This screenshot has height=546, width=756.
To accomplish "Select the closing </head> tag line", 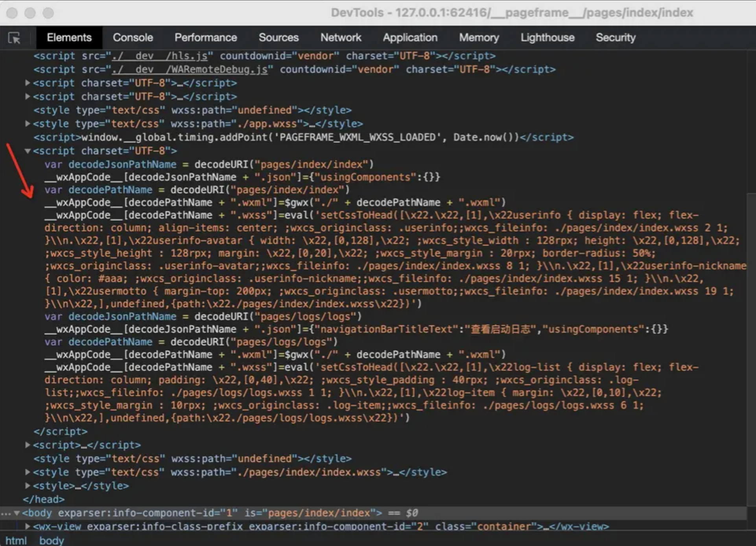I will tap(44, 500).
